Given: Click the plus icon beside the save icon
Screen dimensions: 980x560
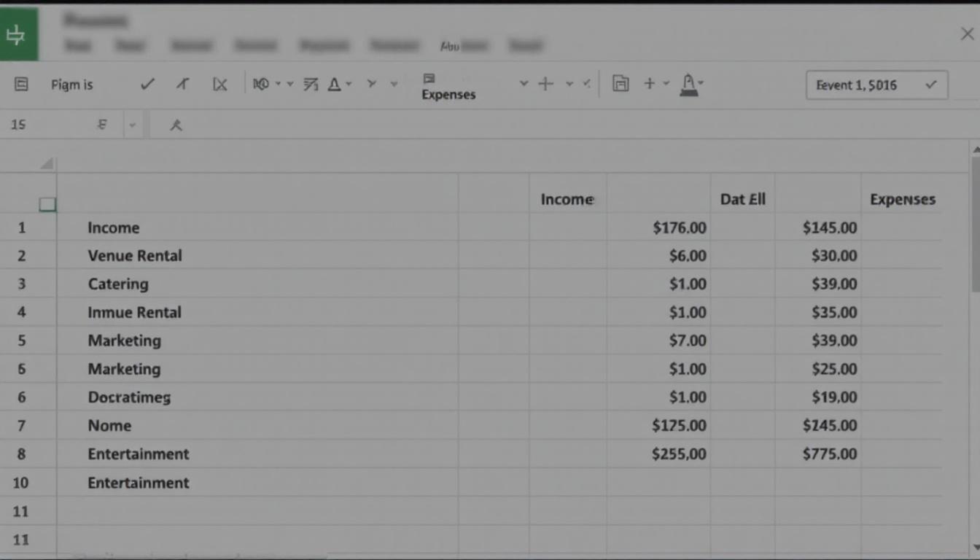Looking at the screenshot, I should tap(649, 85).
